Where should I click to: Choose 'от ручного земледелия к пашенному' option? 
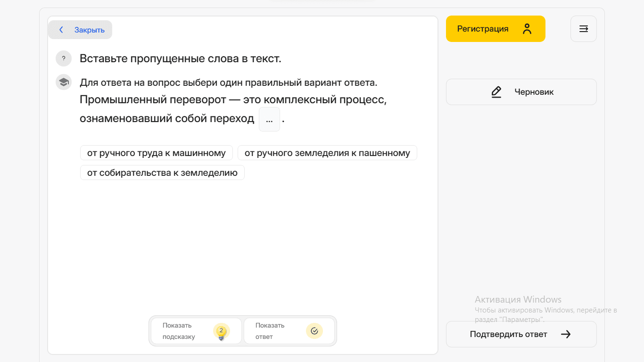pyautogui.click(x=327, y=153)
